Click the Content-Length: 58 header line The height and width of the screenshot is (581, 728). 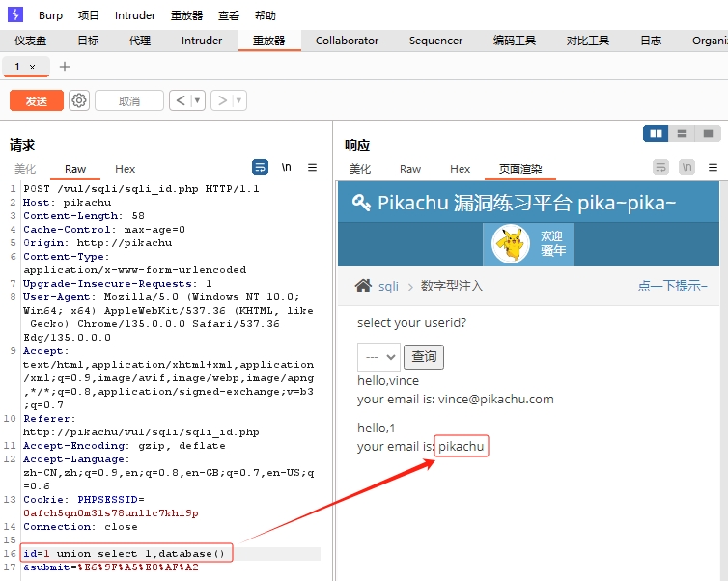tap(84, 216)
